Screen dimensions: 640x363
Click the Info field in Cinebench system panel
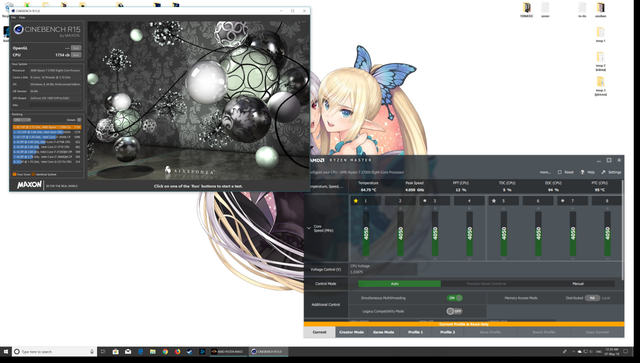click(x=56, y=105)
